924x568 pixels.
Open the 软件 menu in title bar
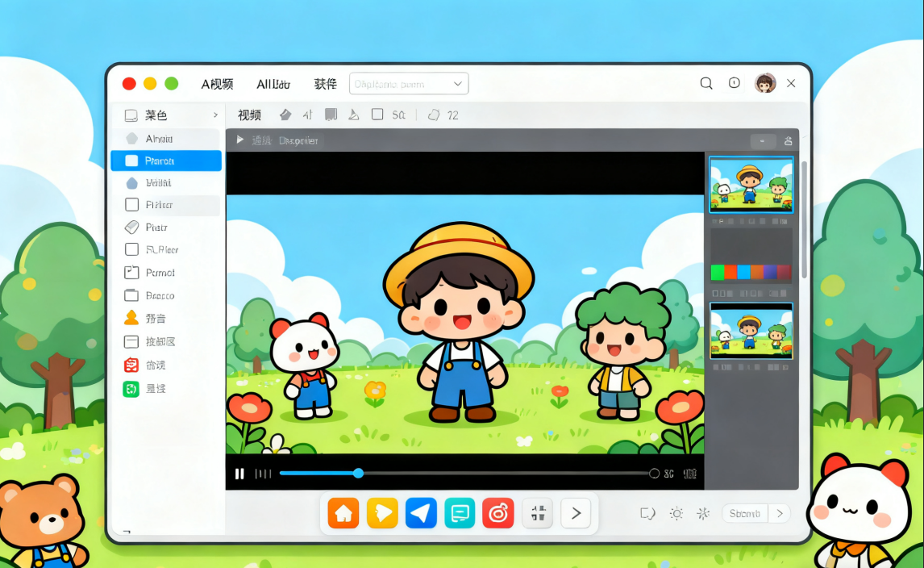[x=325, y=84]
